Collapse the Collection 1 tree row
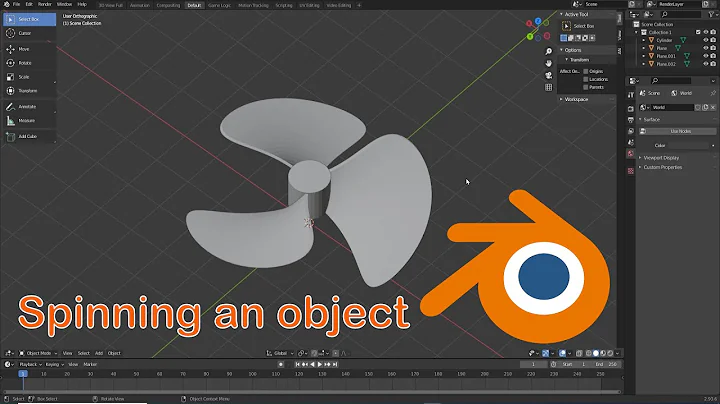Viewport: 720px width, 404px height. click(636, 32)
